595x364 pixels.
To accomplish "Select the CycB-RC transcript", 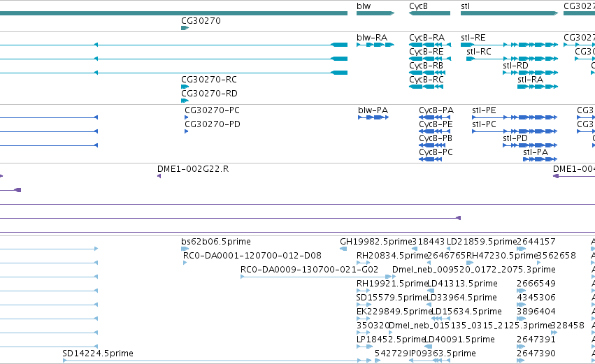I will [426, 87].
